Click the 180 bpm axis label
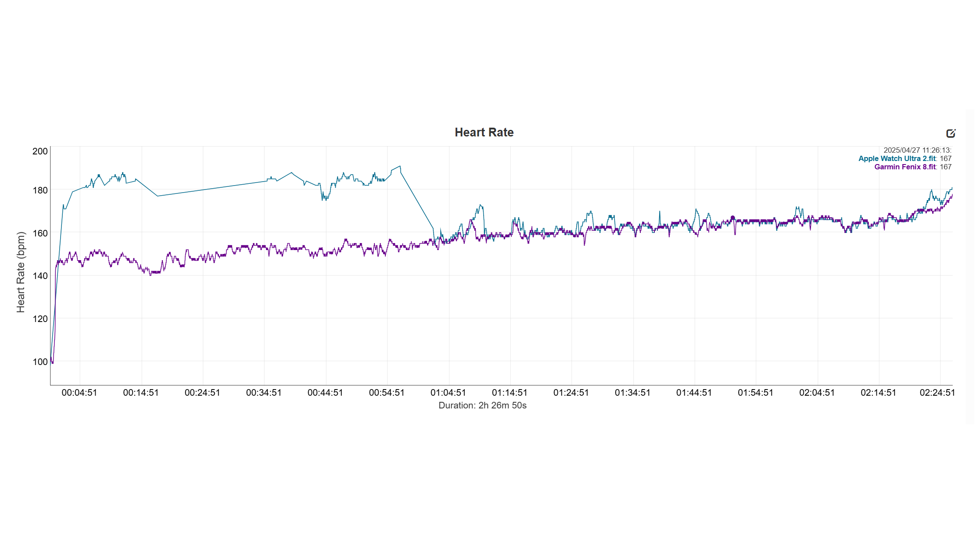The height and width of the screenshot is (551, 980). point(40,190)
